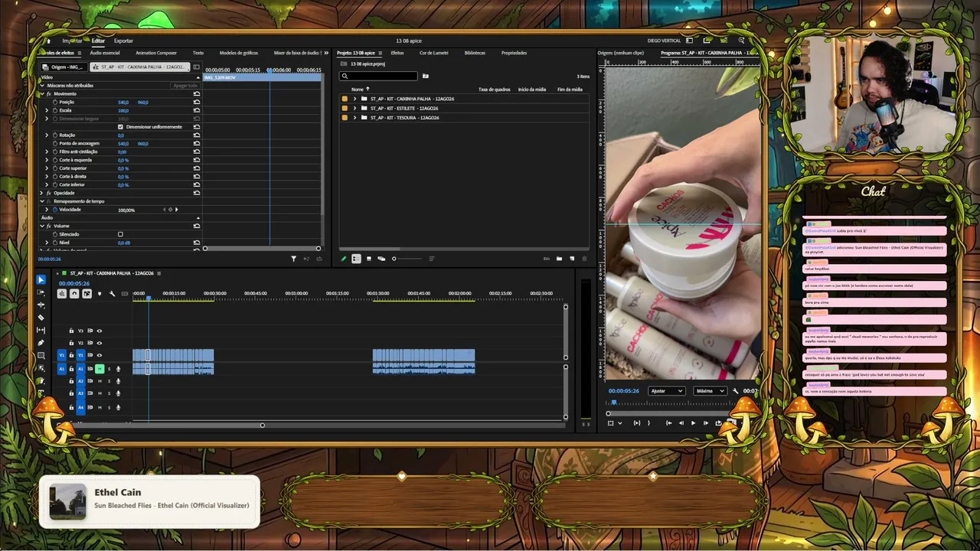
Task: Open the Cor de Lumetri tab
Action: click(x=434, y=53)
